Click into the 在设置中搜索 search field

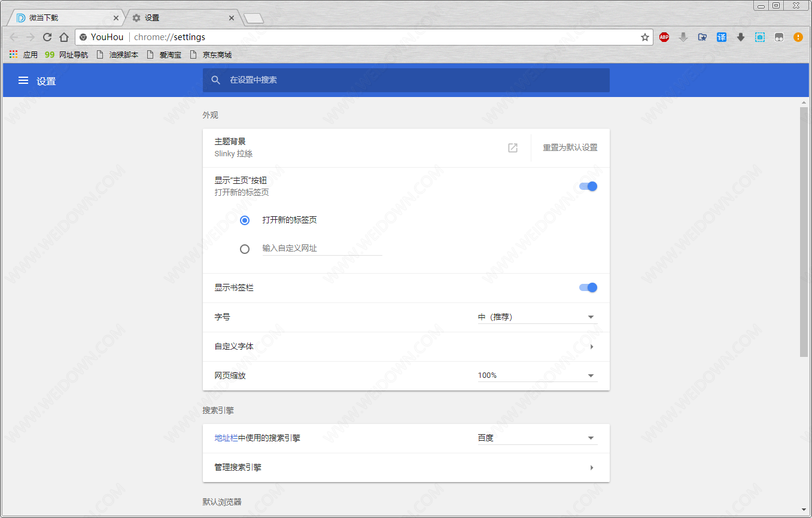coord(406,80)
